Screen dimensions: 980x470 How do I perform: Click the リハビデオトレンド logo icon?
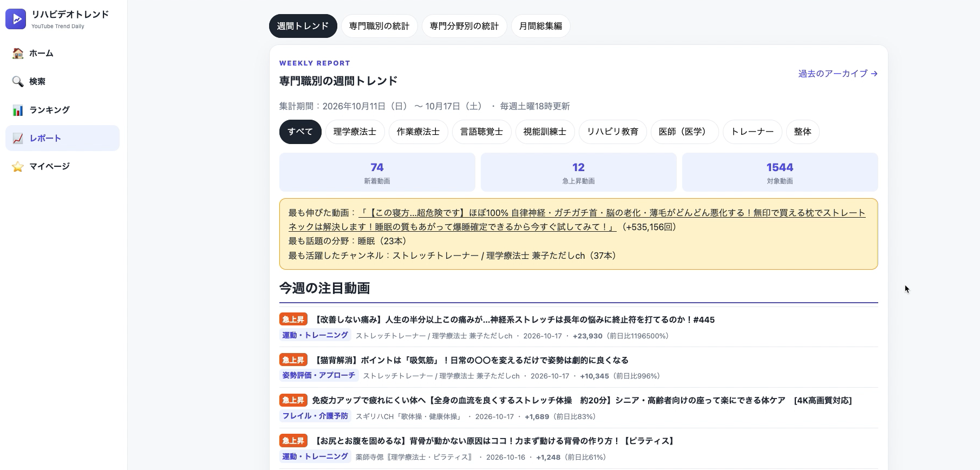click(x=16, y=19)
